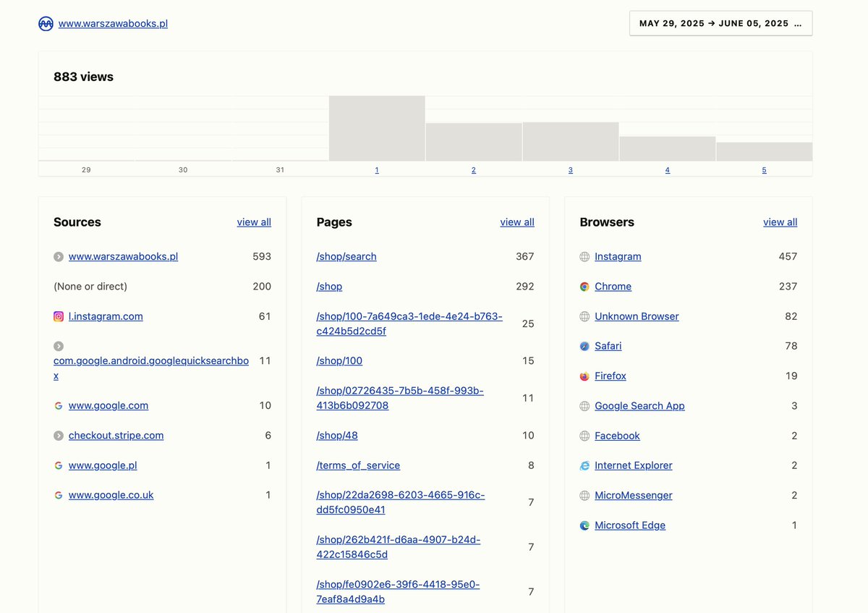This screenshot has height=613, width=868.
Task: Click the Instagram icon beside l.instagram.com
Action: pos(58,316)
